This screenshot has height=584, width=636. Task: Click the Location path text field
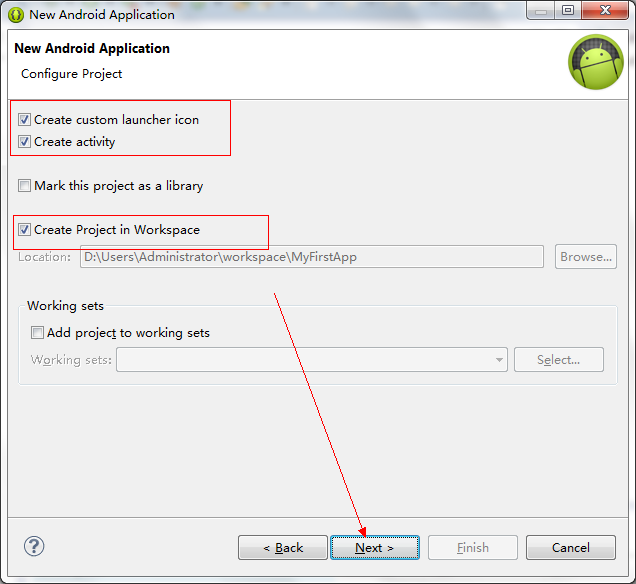(x=312, y=257)
